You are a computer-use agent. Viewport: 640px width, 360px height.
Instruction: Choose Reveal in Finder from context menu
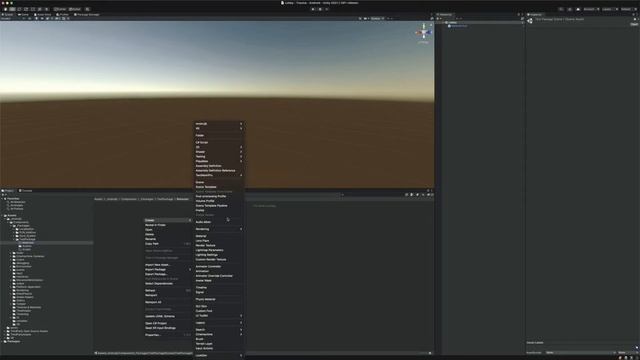(x=167, y=225)
